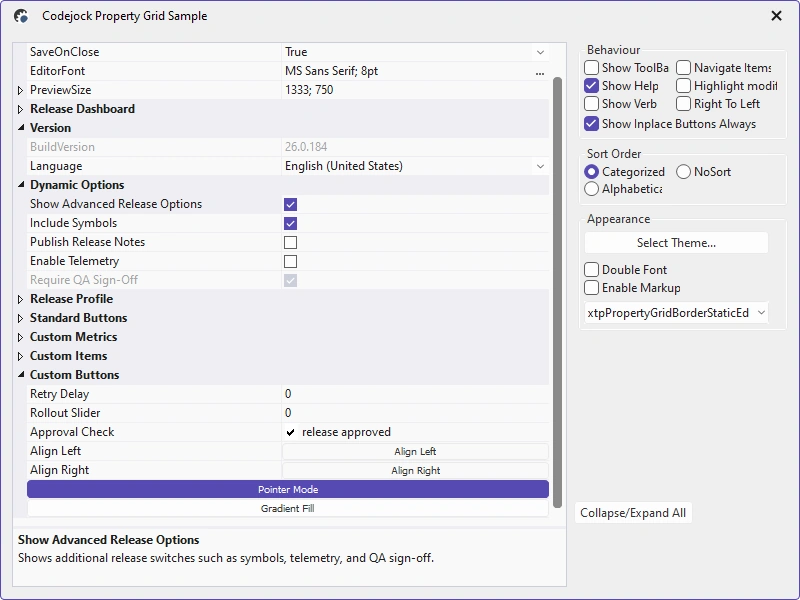Select the Retry Delay row label
The image size is (800, 600).
(59, 394)
